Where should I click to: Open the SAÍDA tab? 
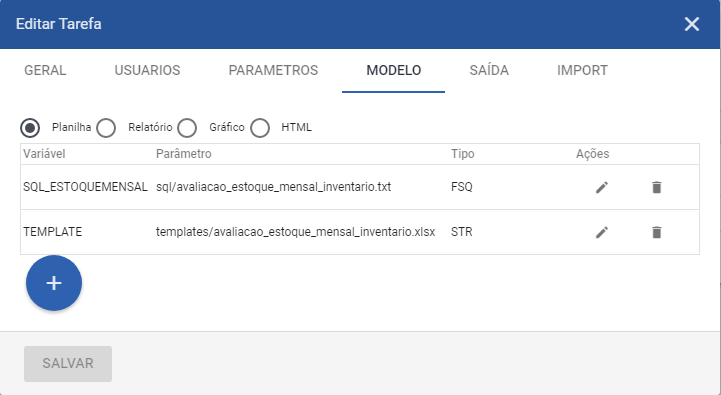489,70
